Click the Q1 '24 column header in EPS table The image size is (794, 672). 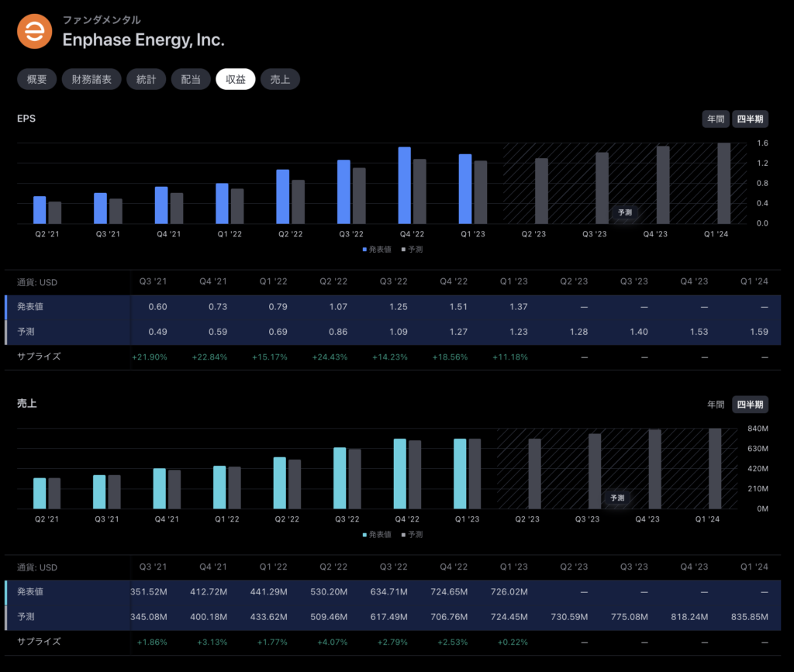754,281
